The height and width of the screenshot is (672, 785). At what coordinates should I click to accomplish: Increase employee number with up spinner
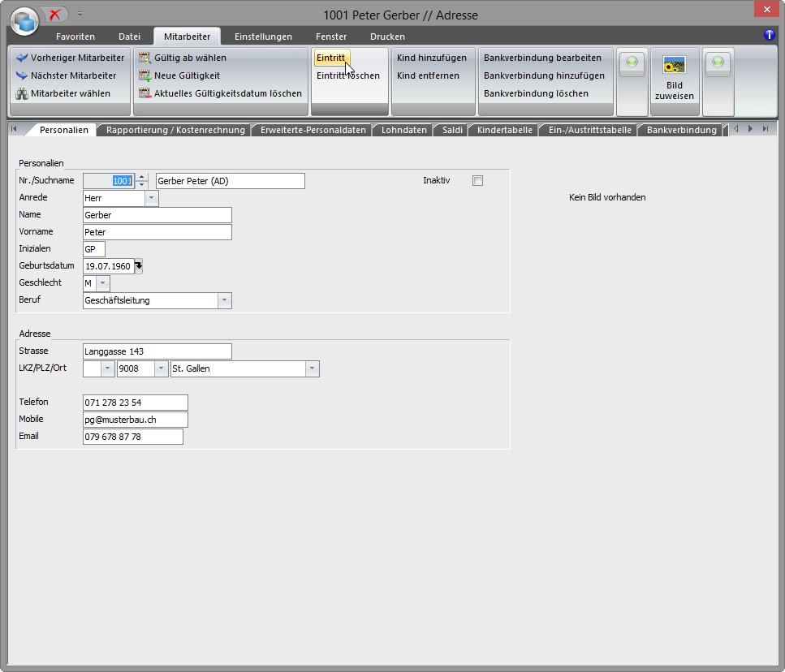[142, 177]
